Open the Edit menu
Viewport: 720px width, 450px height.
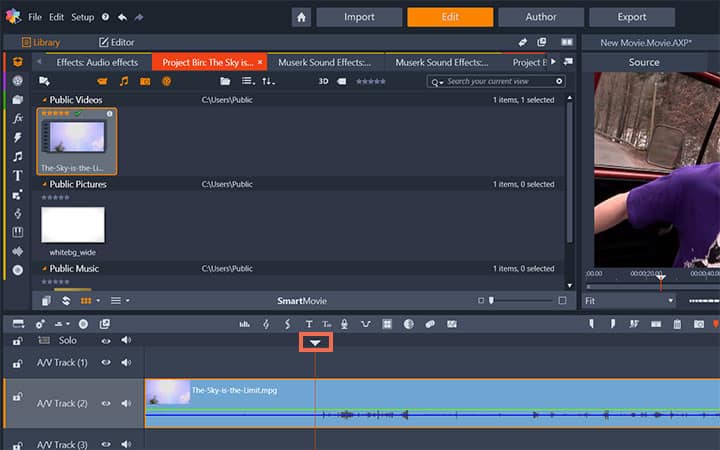(x=56, y=17)
